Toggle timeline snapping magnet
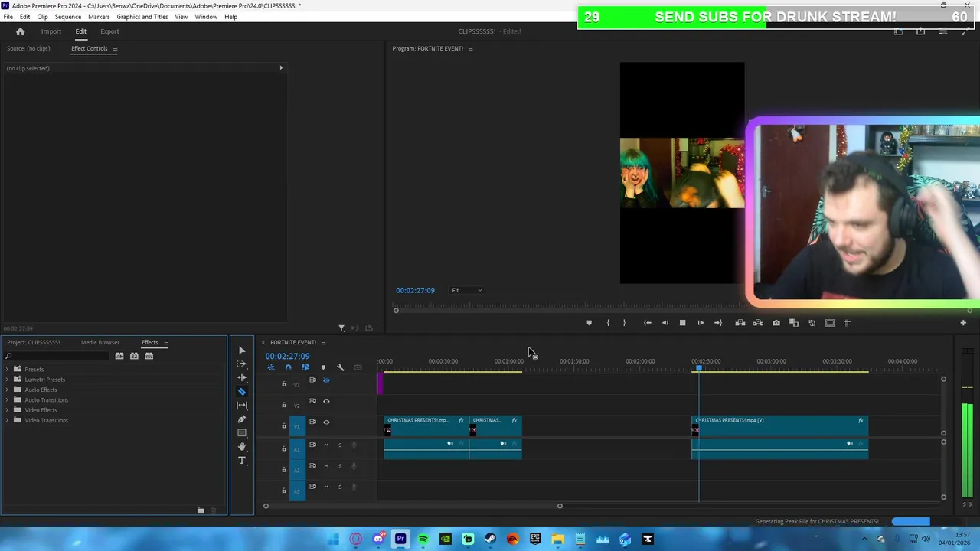The width and height of the screenshot is (980, 551). pos(288,367)
